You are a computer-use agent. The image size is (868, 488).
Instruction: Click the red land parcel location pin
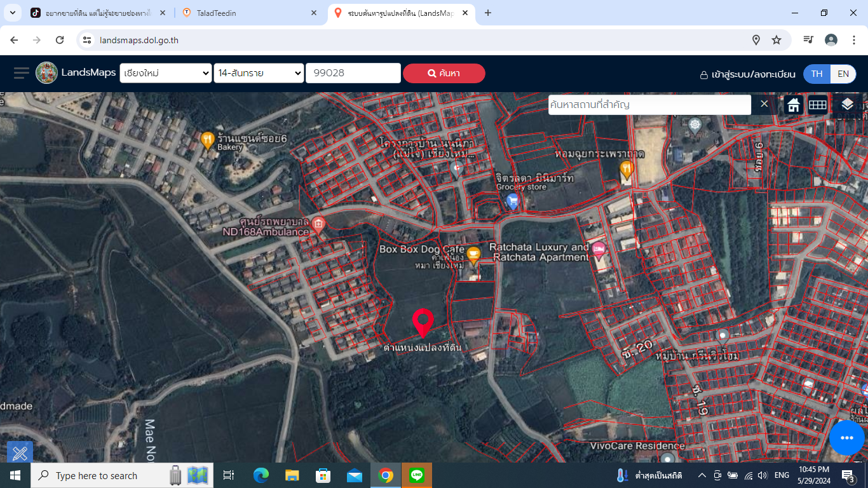423,323
